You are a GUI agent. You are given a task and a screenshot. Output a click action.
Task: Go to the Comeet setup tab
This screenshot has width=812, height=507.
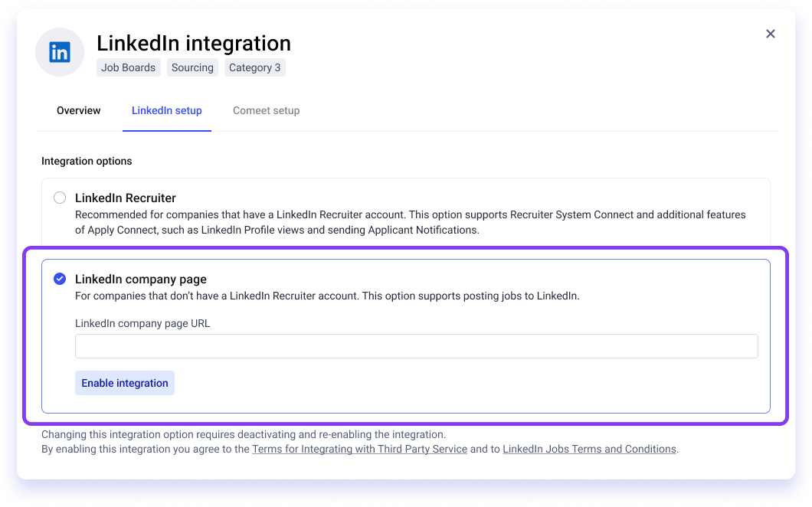(266, 110)
